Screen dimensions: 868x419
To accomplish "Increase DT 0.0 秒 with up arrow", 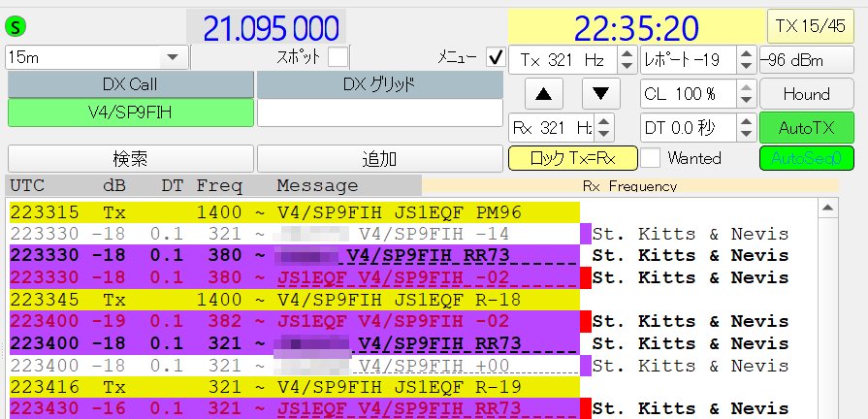I will click(x=746, y=121).
